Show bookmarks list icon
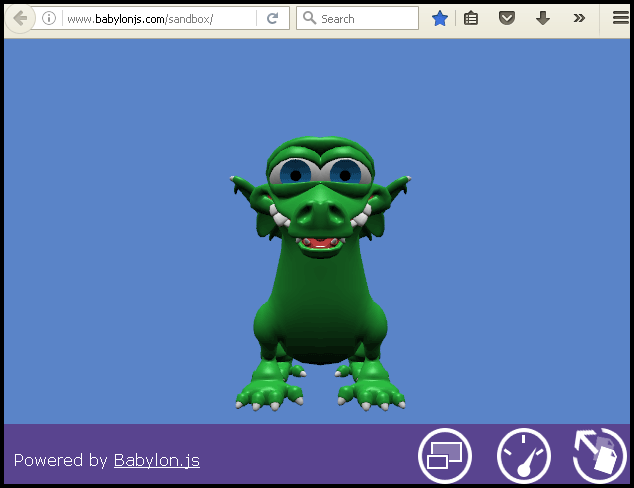Viewport: 634px width, 488px height. click(471, 18)
